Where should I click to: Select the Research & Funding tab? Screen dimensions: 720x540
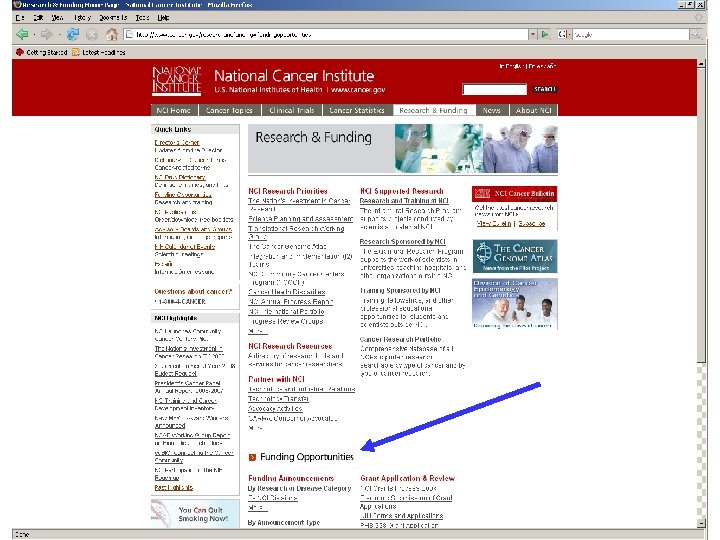click(433, 110)
